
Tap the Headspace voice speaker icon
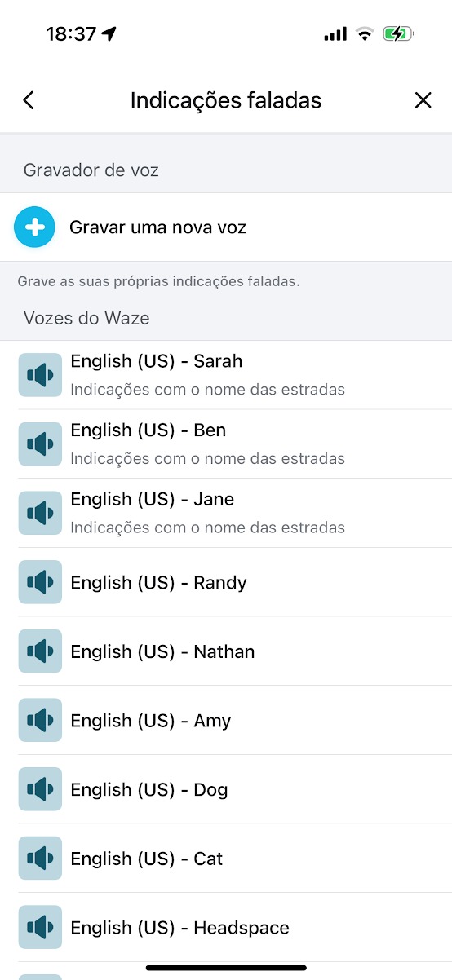coord(40,927)
